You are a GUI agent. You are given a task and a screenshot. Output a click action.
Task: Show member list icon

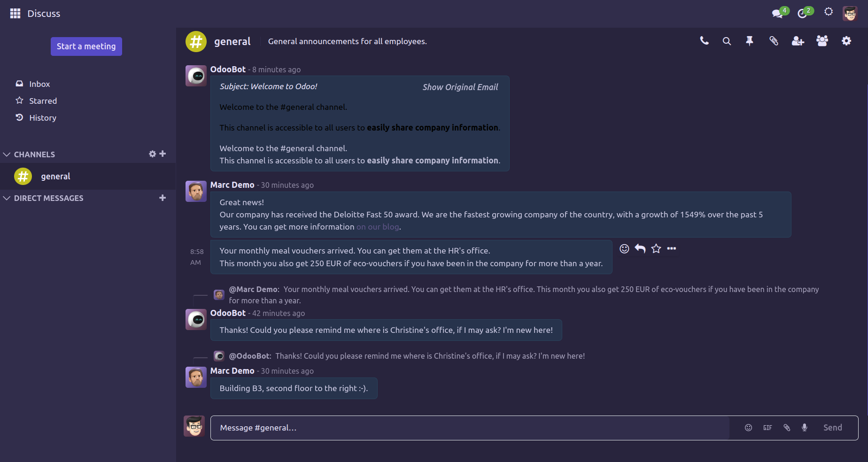click(822, 41)
